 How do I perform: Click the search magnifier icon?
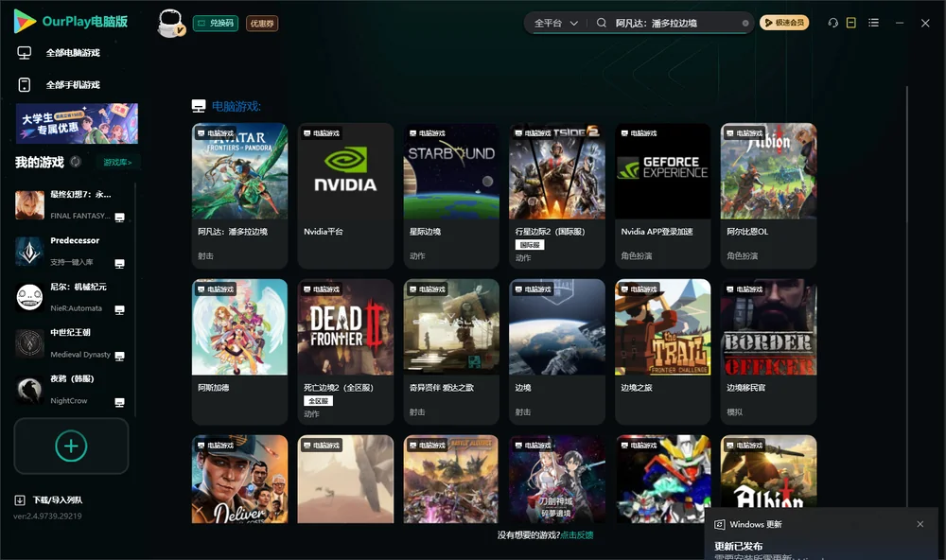[x=602, y=23]
